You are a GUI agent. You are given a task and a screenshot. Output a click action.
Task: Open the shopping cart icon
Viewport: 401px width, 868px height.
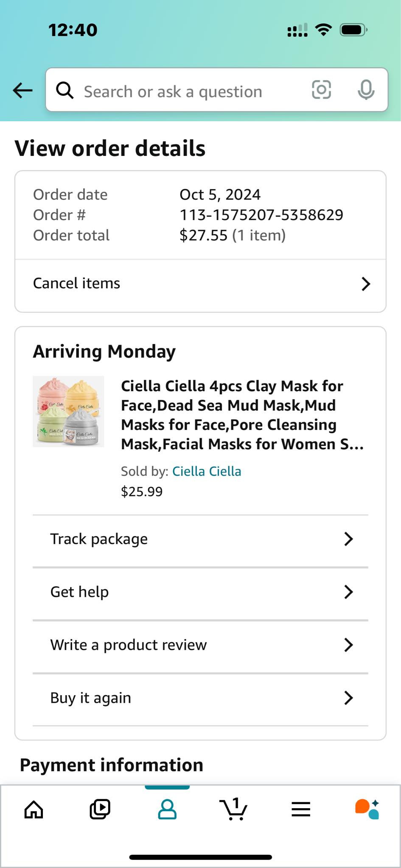pyautogui.click(x=233, y=810)
